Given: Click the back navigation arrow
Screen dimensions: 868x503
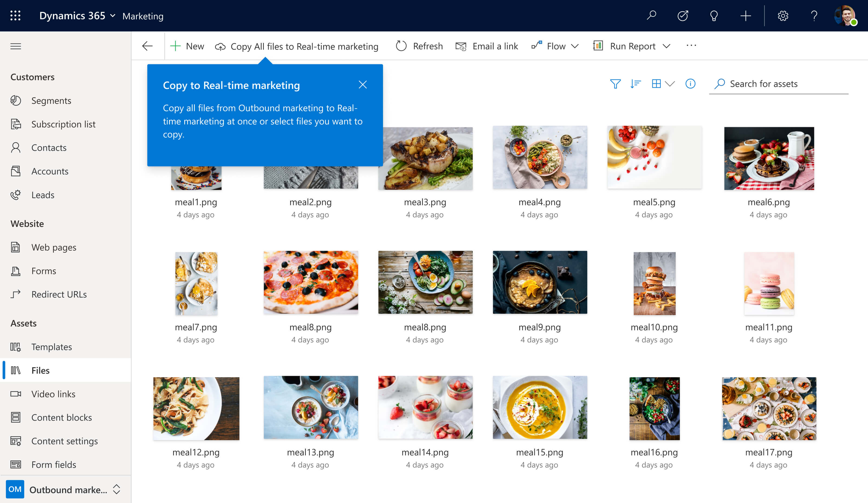Looking at the screenshot, I should tap(148, 46).
